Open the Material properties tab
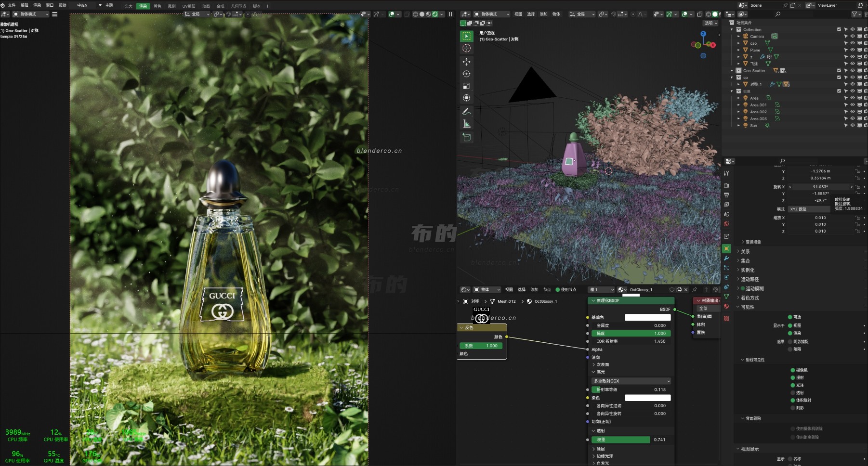This screenshot has height=466, width=868. [x=726, y=306]
